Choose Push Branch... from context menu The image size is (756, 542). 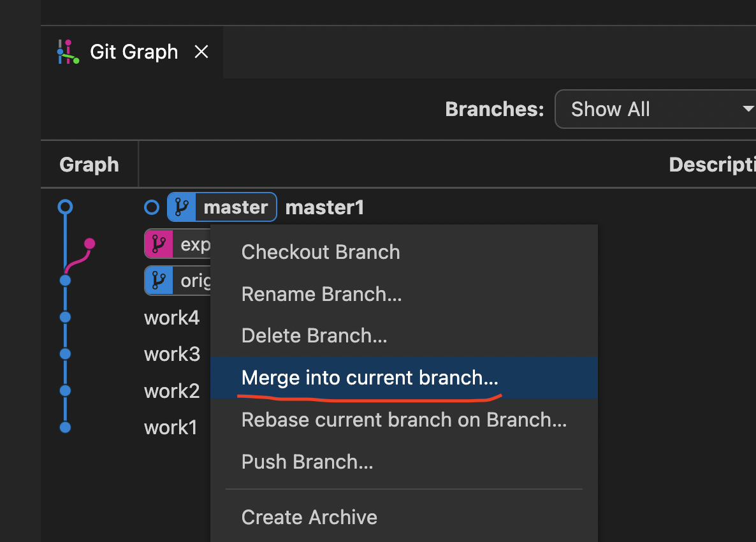[404, 462]
